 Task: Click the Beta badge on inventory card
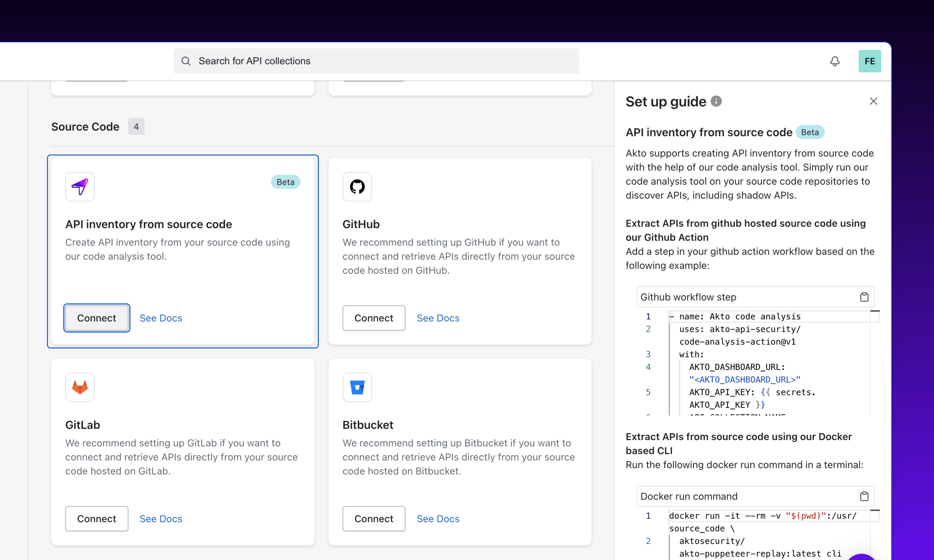click(x=285, y=182)
